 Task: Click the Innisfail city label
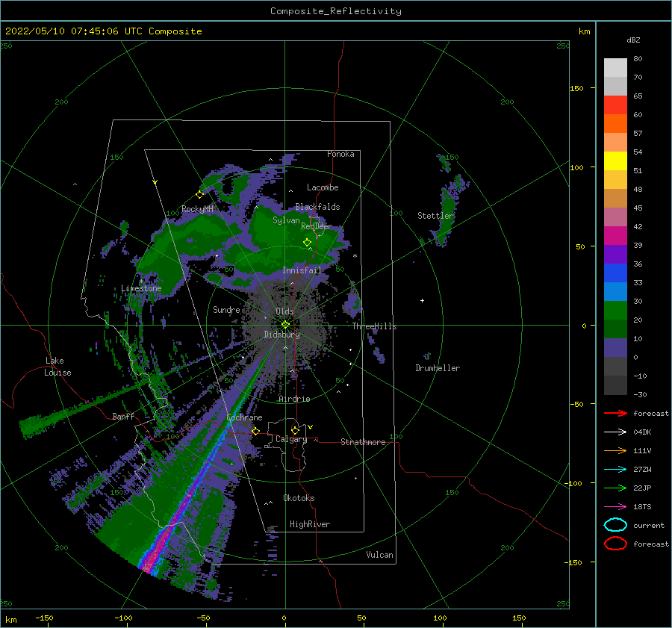point(302,270)
